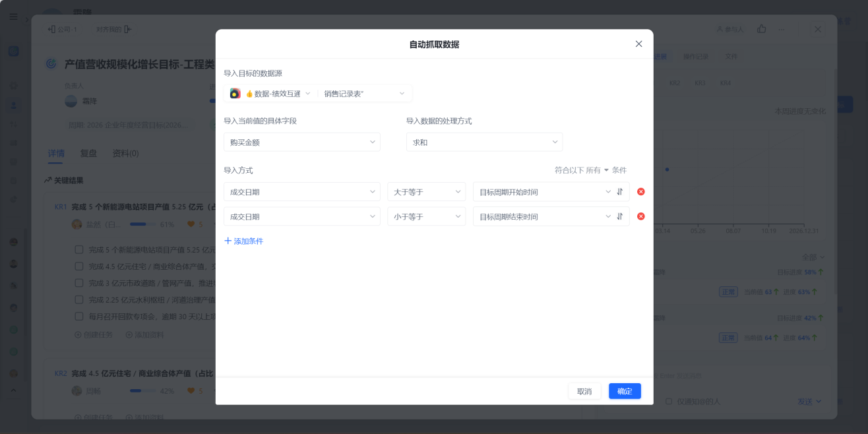Delete the 大于等于 condition row

[641, 192]
